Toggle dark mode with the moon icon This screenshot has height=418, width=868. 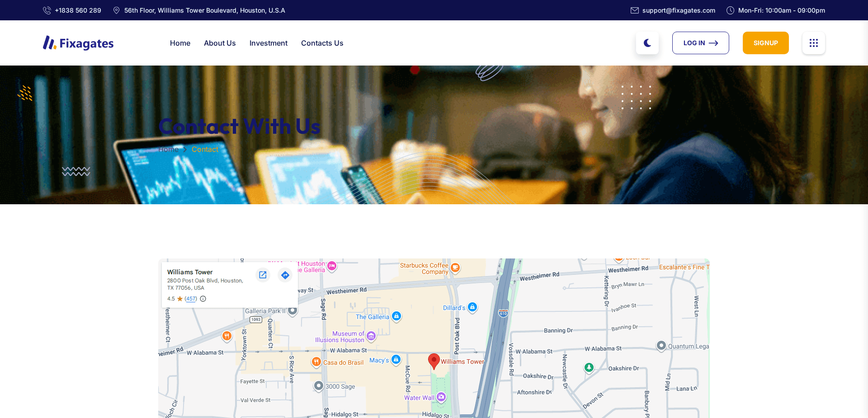tap(647, 43)
